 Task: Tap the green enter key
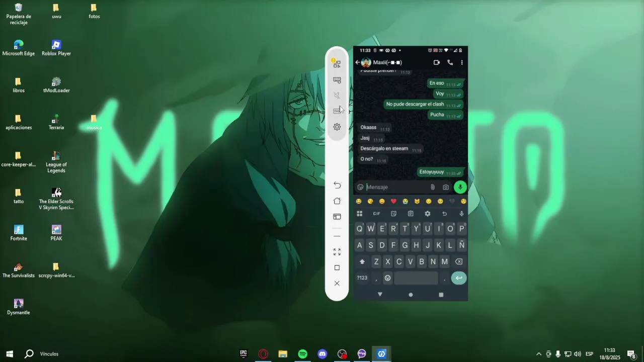[459, 278]
